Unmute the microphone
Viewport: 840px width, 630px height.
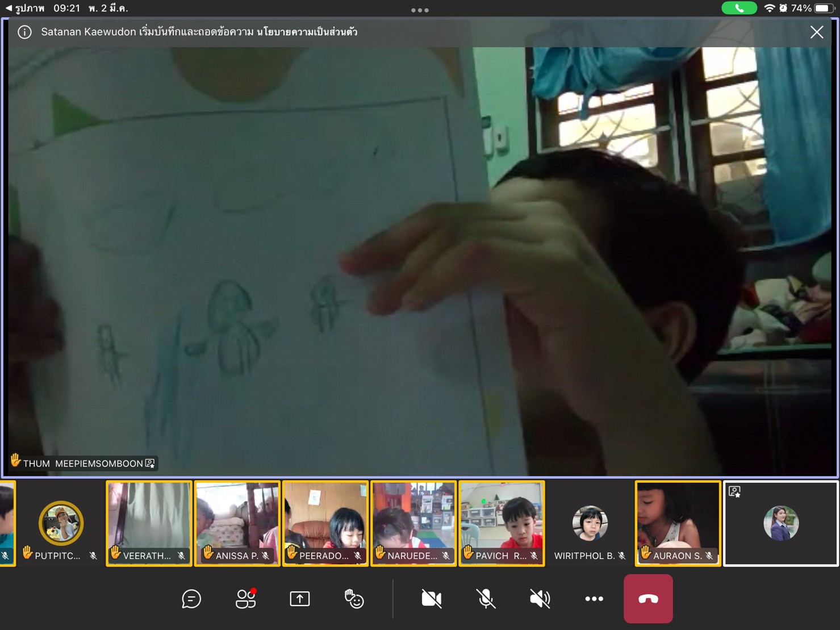pyautogui.click(x=486, y=599)
